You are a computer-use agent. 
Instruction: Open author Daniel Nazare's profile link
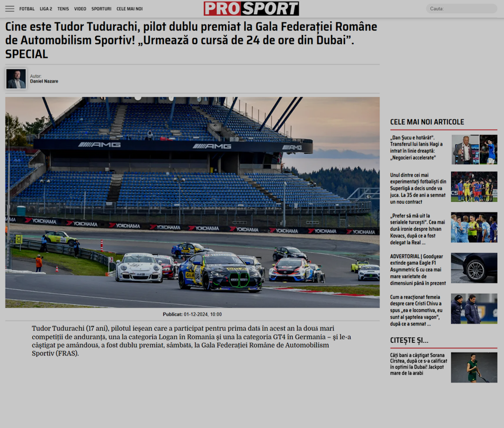pos(44,81)
